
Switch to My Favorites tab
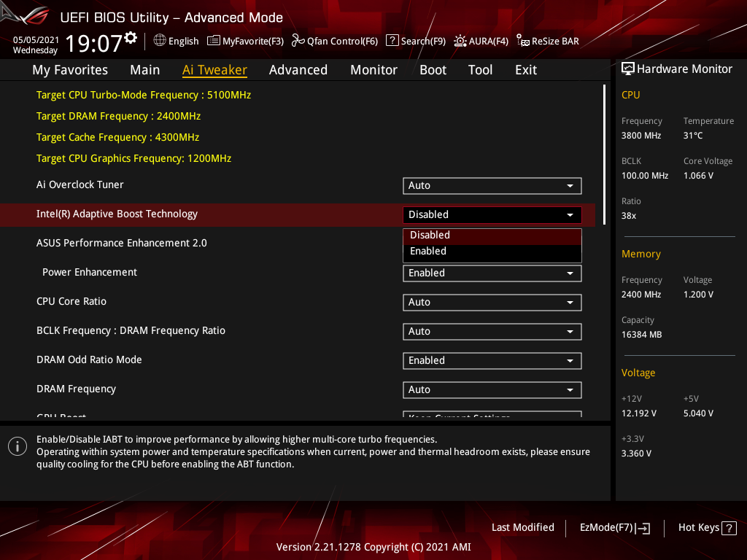(x=70, y=70)
